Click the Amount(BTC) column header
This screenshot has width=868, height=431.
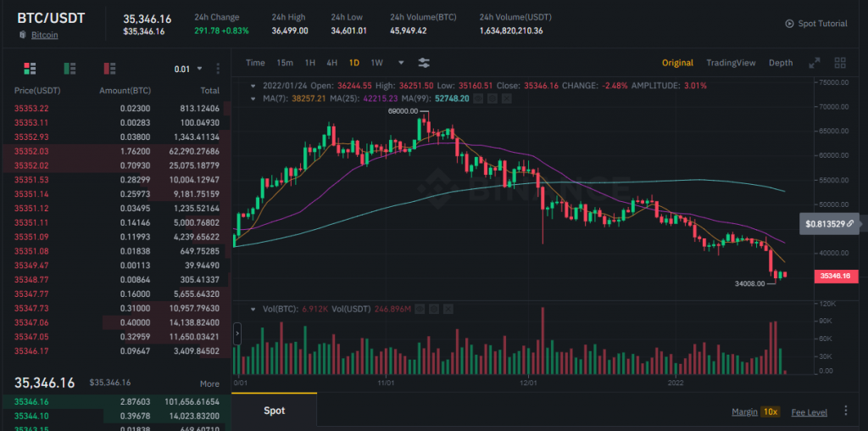tap(125, 90)
